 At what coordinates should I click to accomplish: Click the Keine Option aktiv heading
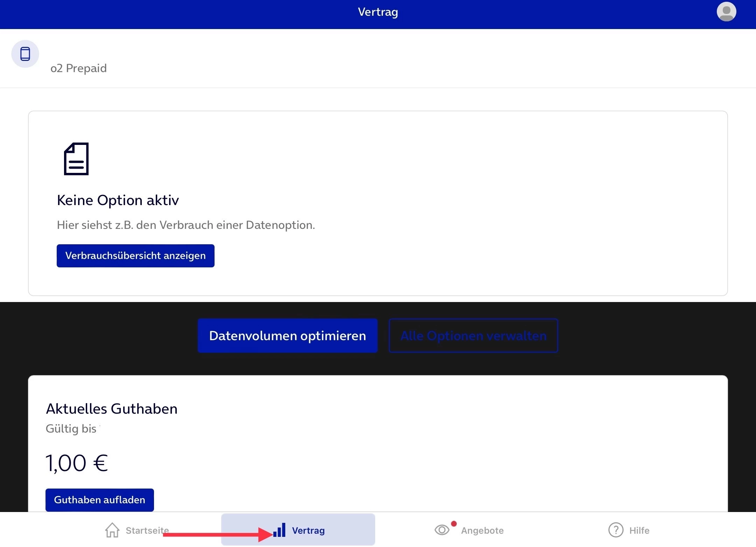pyautogui.click(x=118, y=200)
